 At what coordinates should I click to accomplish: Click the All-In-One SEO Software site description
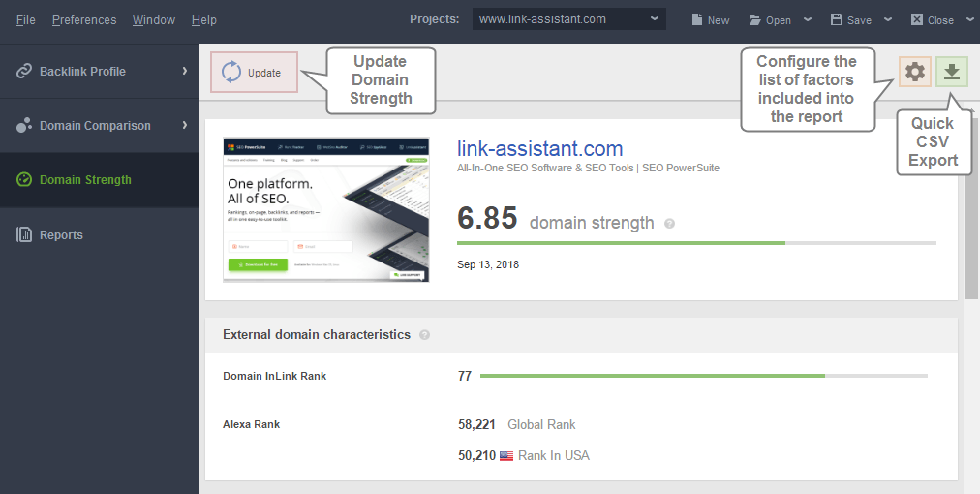pyautogui.click(x=588, y=168)
